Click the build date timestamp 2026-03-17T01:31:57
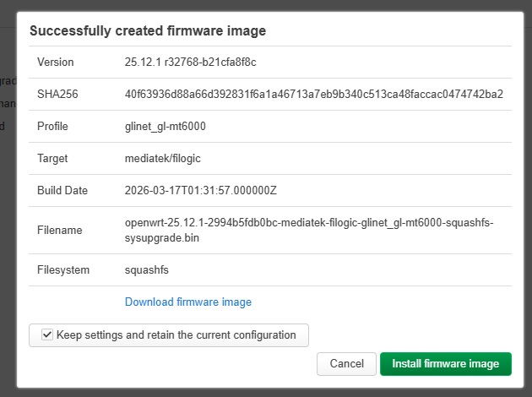532x397 pixels. click(x=201, y=190)
